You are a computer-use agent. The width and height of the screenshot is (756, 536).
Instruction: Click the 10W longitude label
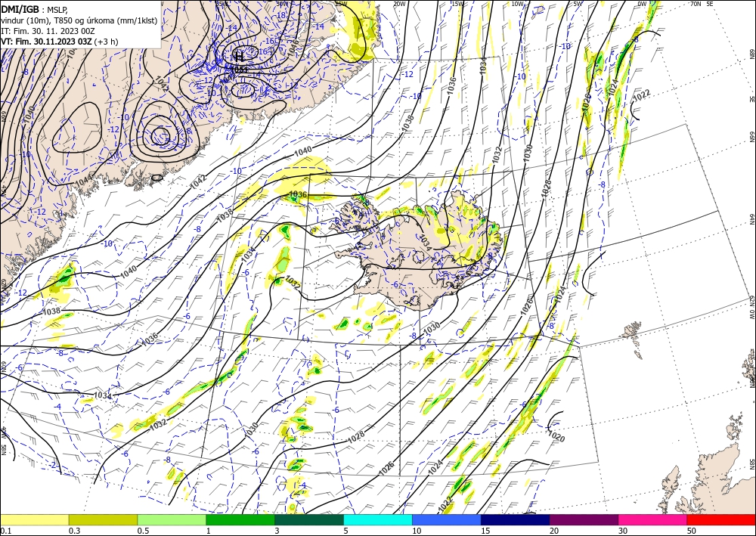[x=517, y=4]
